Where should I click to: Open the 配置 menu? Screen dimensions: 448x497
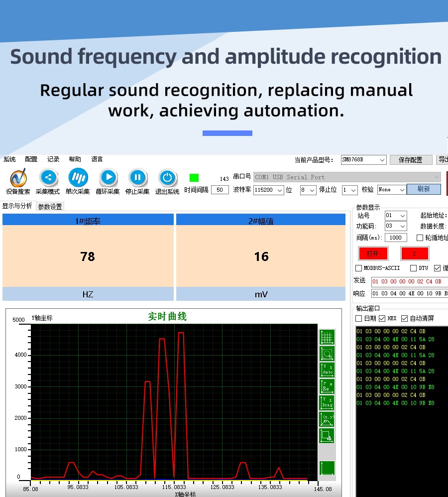click(x=31, y=159)
